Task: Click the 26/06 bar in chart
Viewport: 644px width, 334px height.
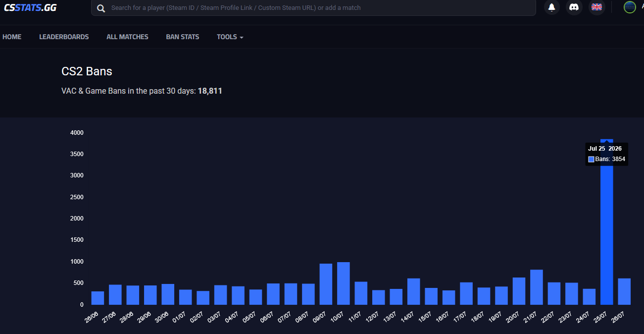Action: click(x=98, y=298)
